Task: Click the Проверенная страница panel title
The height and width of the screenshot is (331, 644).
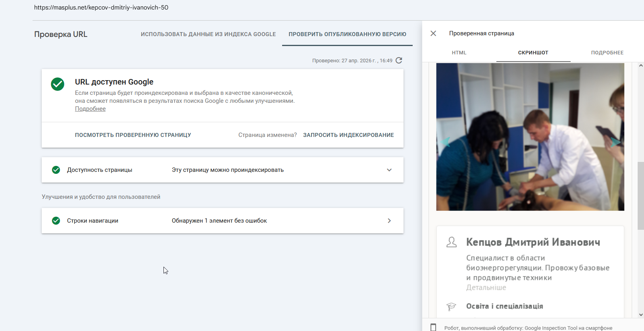Action: click(x=482, y=33)
